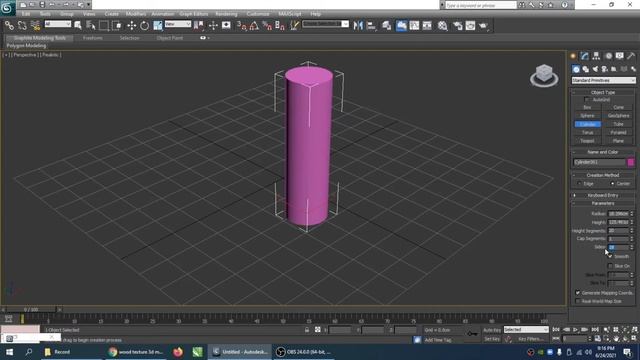Collapse the Object Type rollout
Screen dimensions: 640x360
(x=603, y=92)
